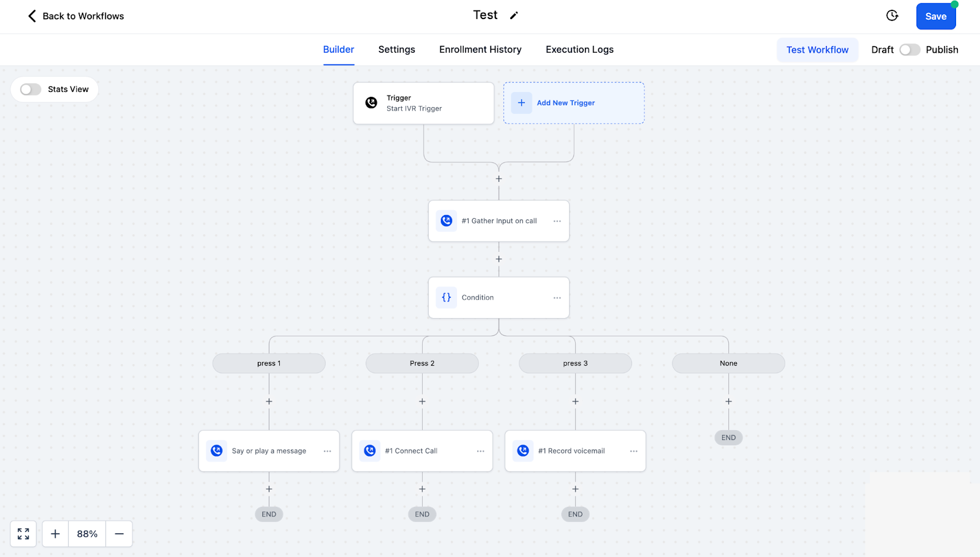Click the plus icon in Add New Trigger

pyautogui.click(x=521, y=103)
